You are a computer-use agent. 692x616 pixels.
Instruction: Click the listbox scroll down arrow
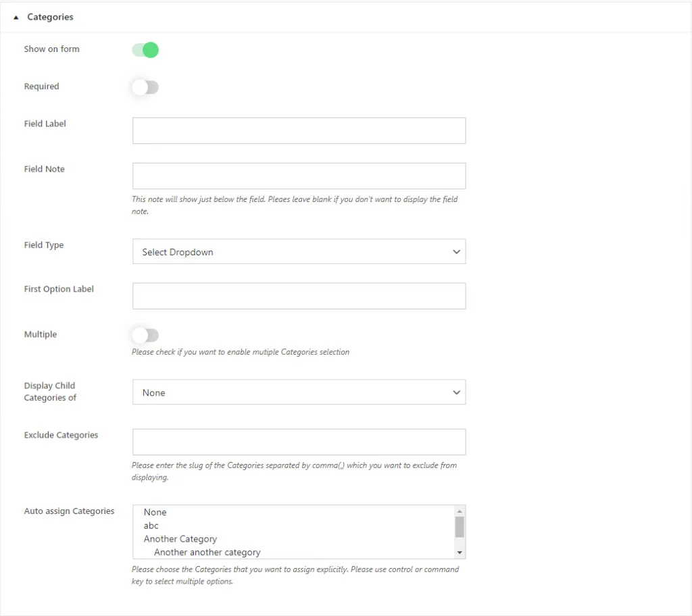[x=460, y=553]
